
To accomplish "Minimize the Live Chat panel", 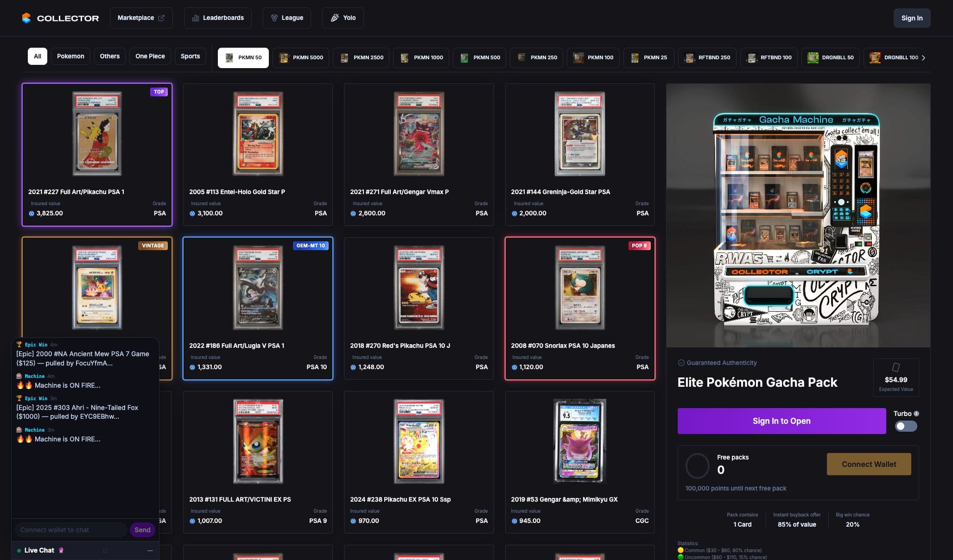I will pos(150,550).
